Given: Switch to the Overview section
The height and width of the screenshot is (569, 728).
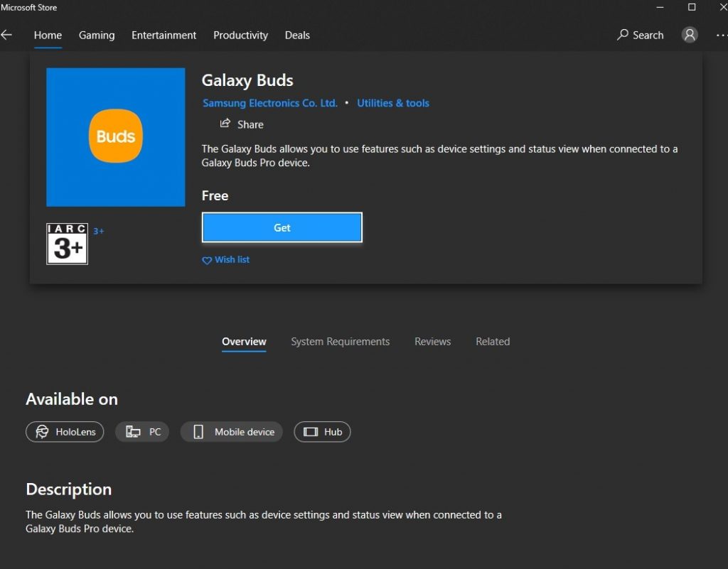Looking at the screenshot, I should (245, 342).
